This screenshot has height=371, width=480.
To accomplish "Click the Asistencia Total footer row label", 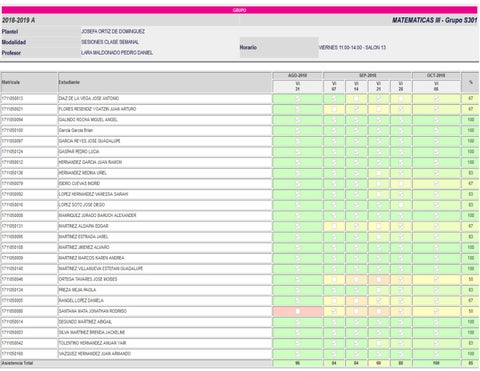I will [17, 363].
